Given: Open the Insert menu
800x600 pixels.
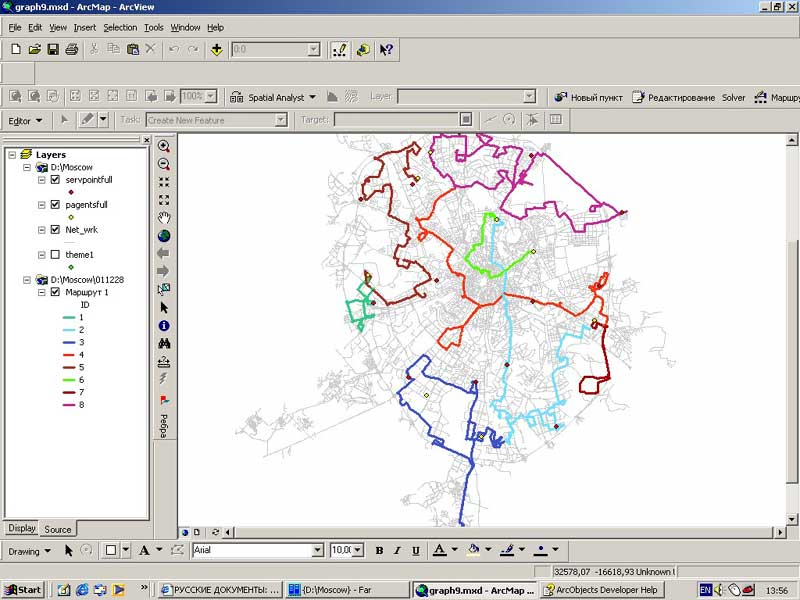Looking at the screenshot, I should pos(85,28).
